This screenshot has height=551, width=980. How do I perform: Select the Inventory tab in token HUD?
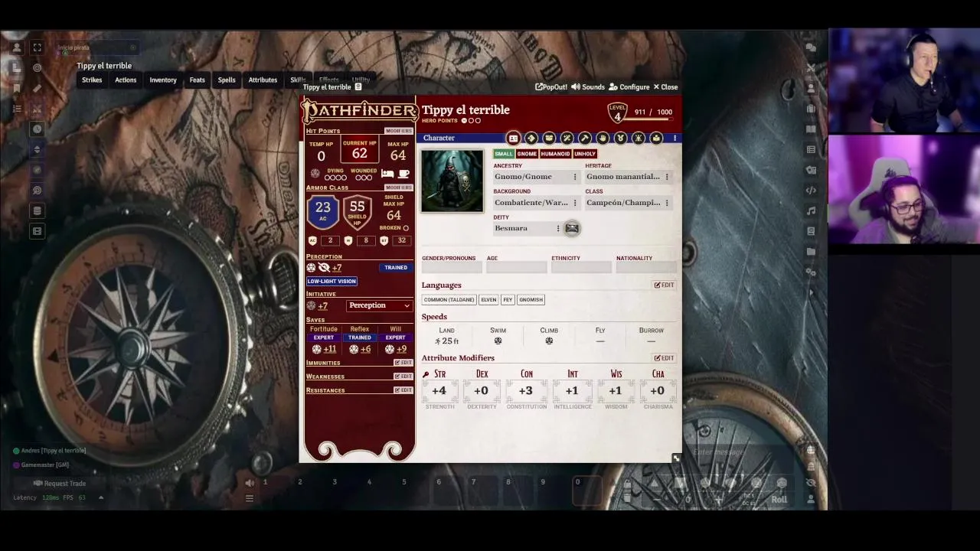(x=163, y=80)
